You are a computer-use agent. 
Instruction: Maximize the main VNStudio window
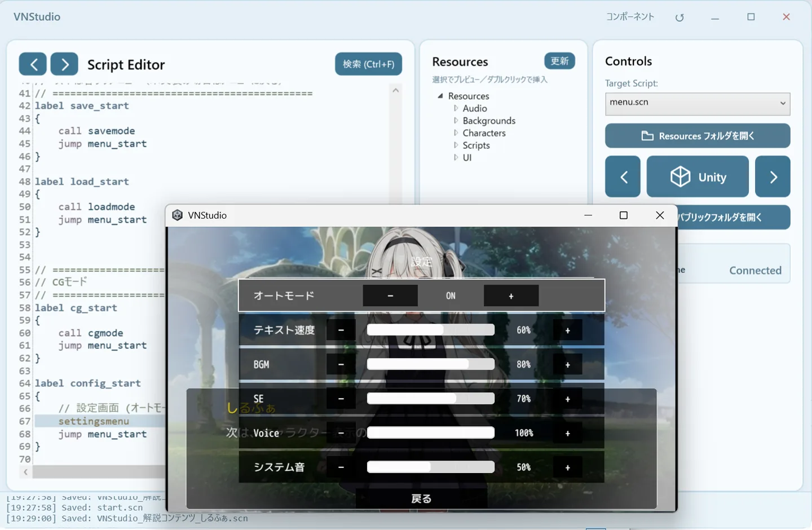point(751,17)
